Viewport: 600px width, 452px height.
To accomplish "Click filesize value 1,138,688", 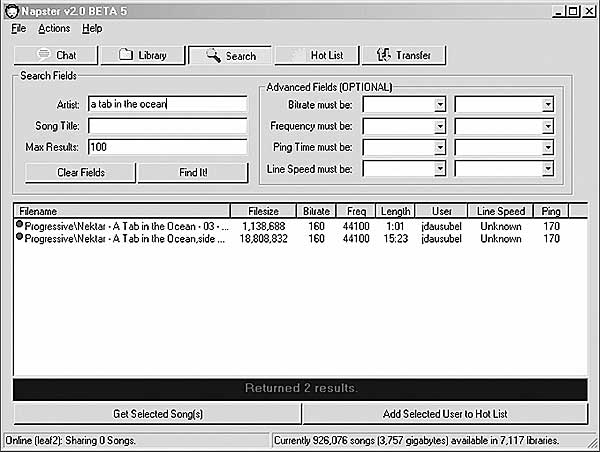I will (x=263, y=226).
